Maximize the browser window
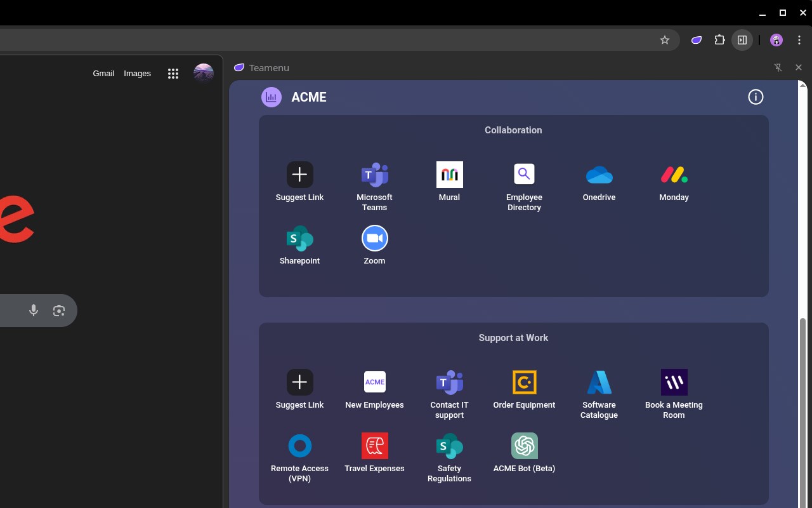The image size is (812, 508). coord(783,13)
